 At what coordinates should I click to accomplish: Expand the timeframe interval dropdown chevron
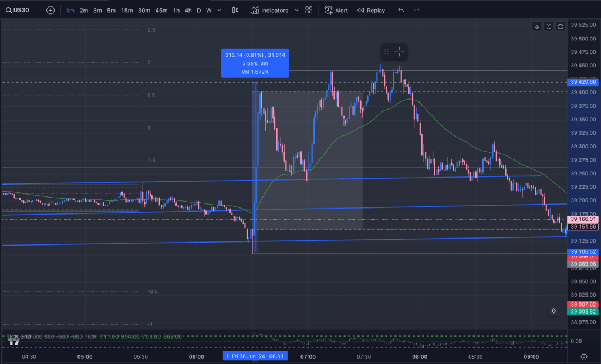coord(219,10)
